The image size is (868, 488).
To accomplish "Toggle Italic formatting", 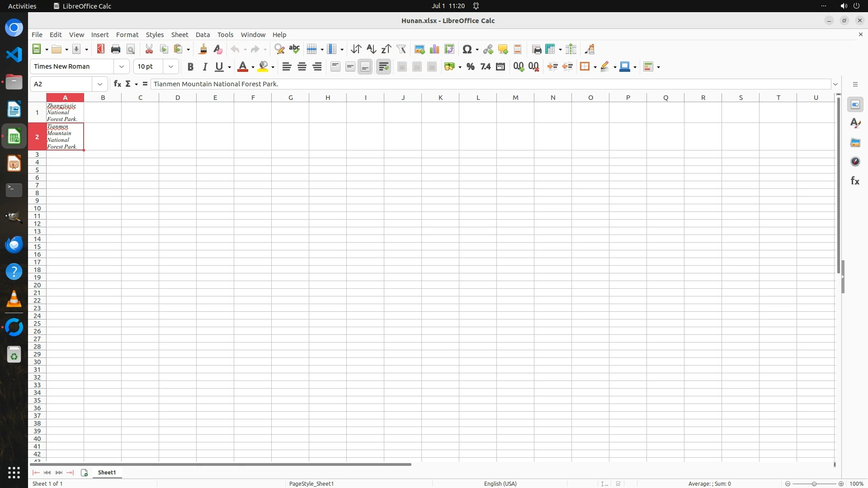I will coord(205,67).
